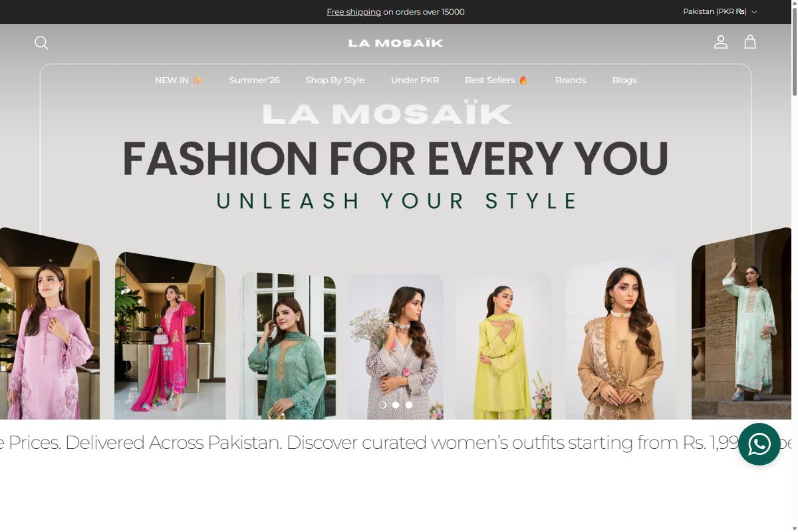Open the Pakistan (PKR Rs) currency selector
This screenshot has width=798, height=532.
(720, 12)
